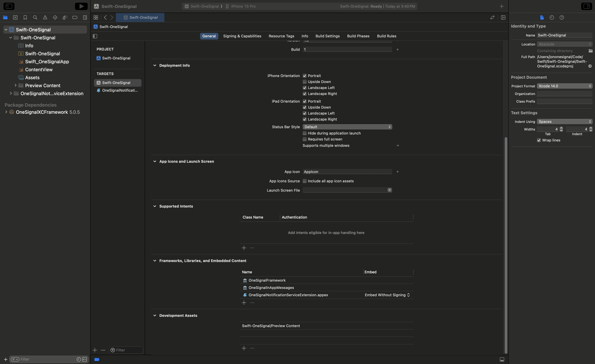The width and height of the screenshot is (595, 364).
Task: Click the Build number field
Action: 347,49
